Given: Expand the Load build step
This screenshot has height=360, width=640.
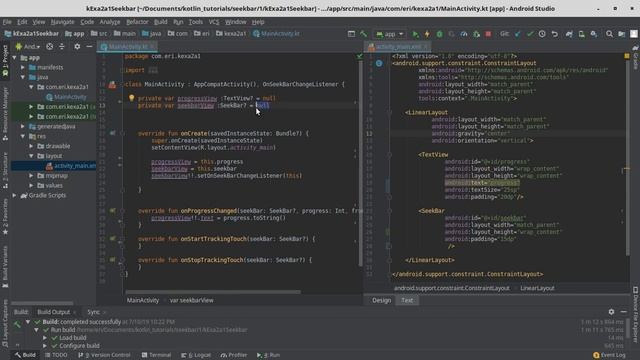Looking at the screenshot, I should [x=45, y=338].
